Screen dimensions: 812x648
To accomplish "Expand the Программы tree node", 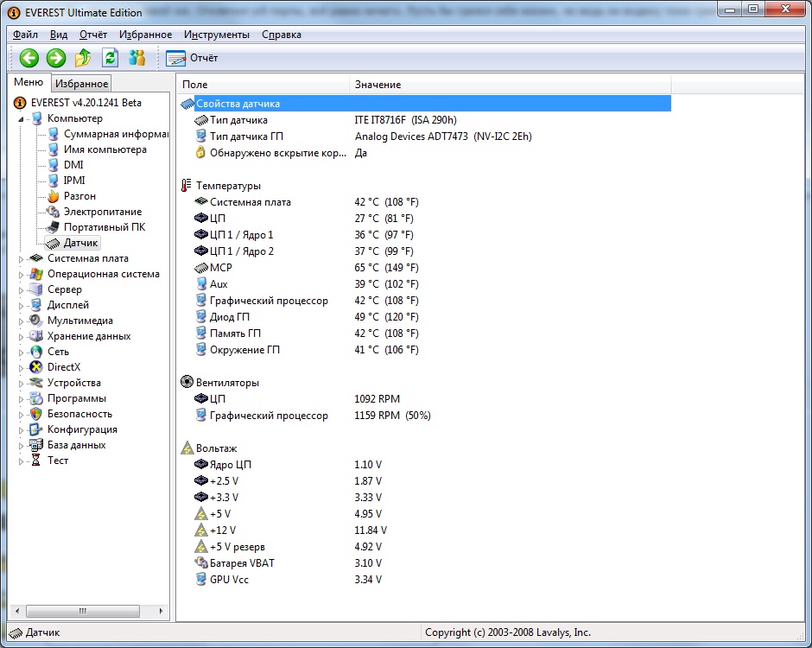I will (22, 399).
